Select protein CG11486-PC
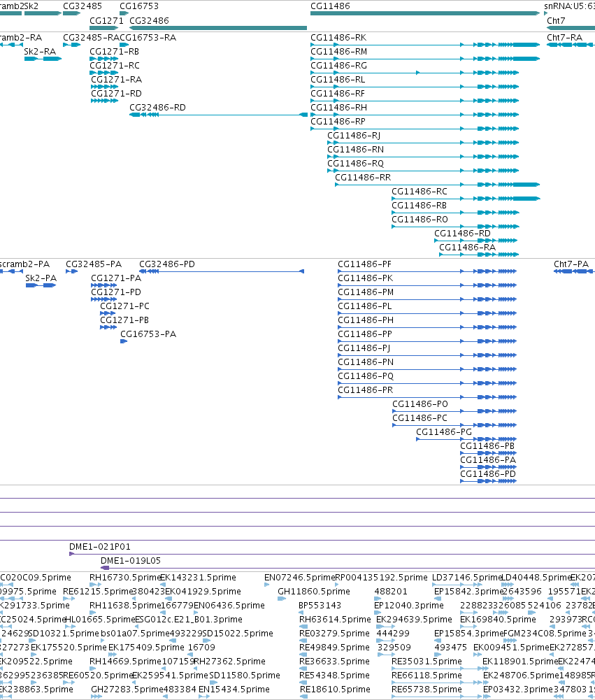The image size is (595, 700). tap(420, 418)
